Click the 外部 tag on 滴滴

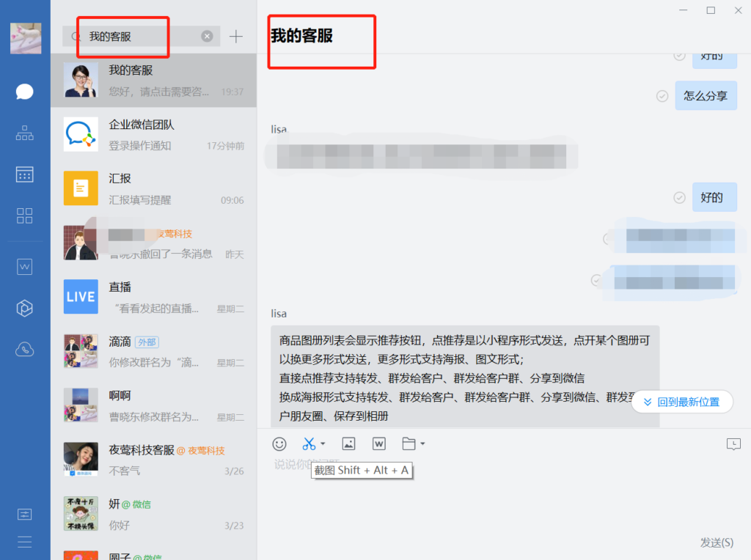pyautogui.click(x=147, y=342)
